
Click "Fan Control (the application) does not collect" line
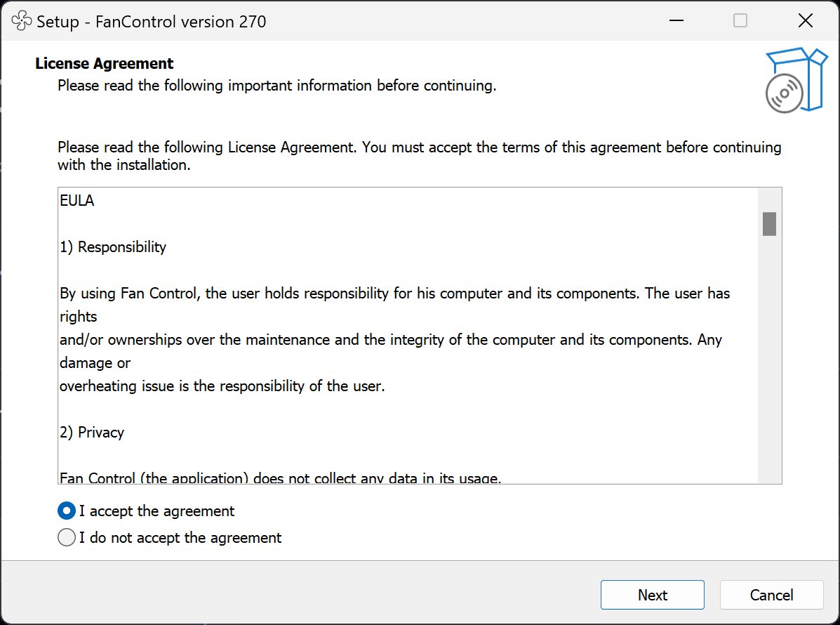pyautogui.click(x=280, y=477)
